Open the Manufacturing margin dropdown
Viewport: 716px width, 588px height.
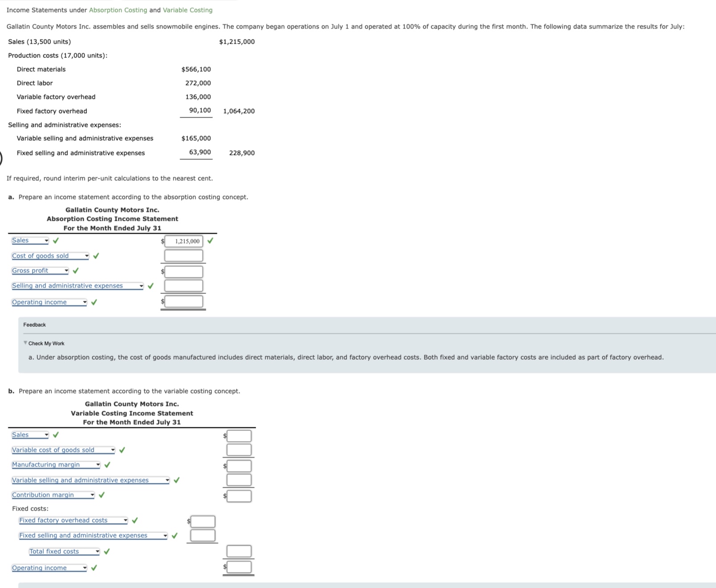56,465
